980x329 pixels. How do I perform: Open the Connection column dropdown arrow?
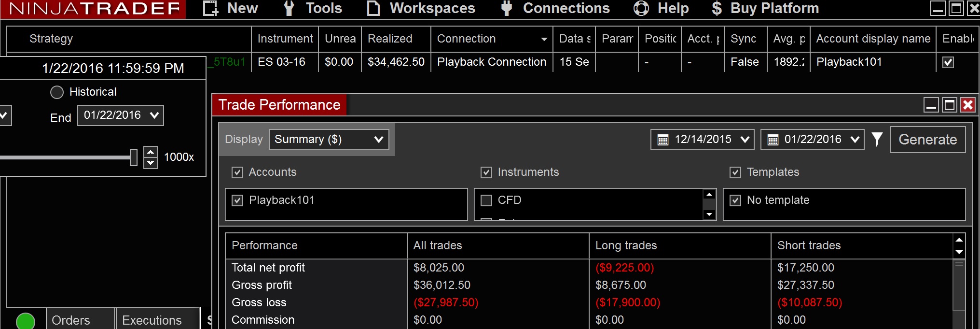click(544, 39)
